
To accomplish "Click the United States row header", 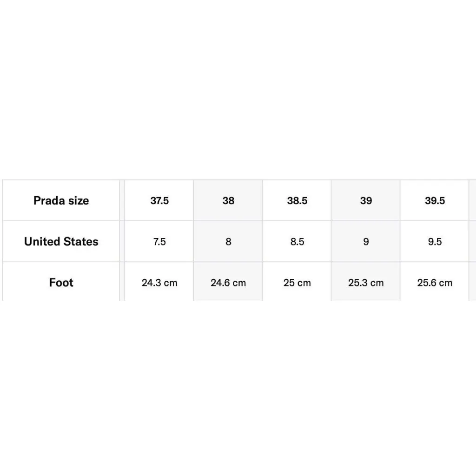I will 61,242.
